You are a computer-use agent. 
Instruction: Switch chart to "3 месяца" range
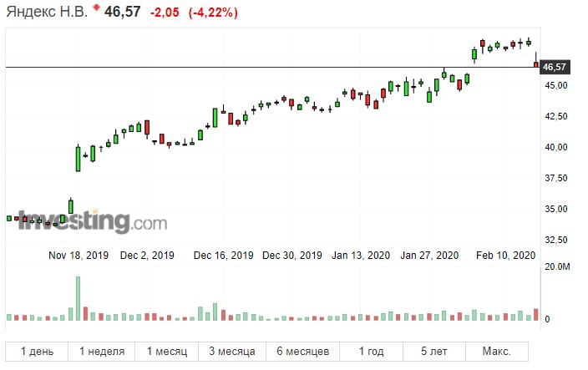(x=232, y=352)
